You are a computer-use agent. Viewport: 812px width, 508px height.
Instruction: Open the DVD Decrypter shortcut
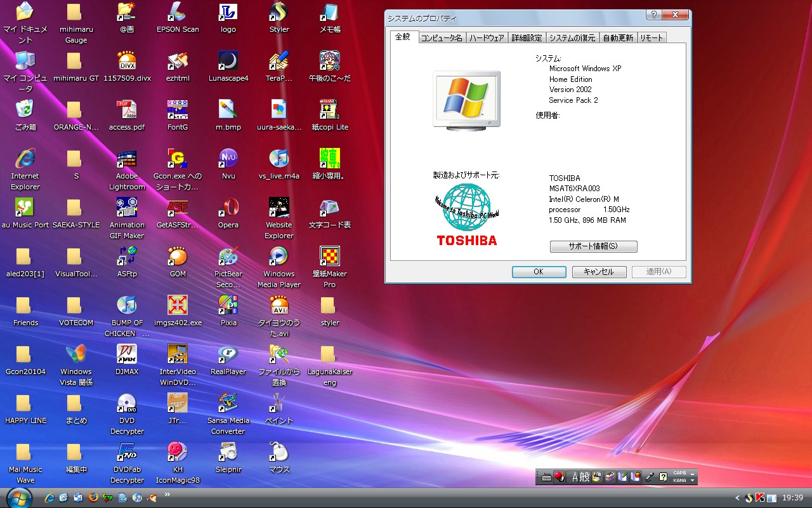coord(127,415)
